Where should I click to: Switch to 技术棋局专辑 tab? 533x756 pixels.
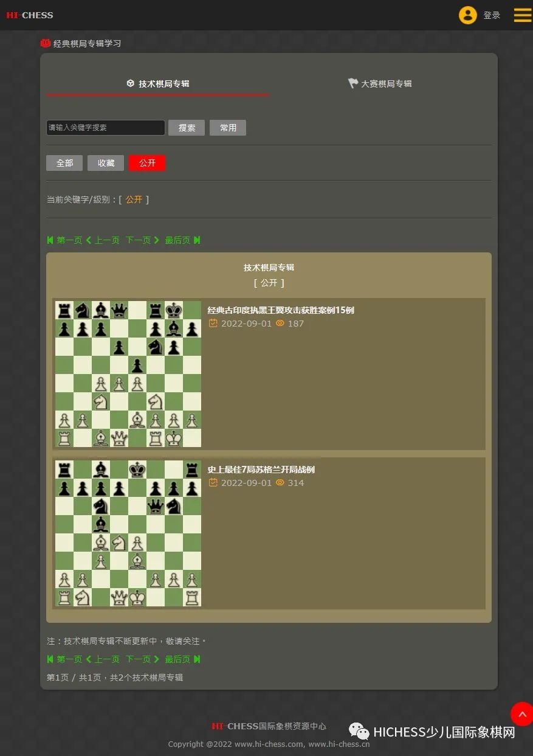[x=158, y=84]
